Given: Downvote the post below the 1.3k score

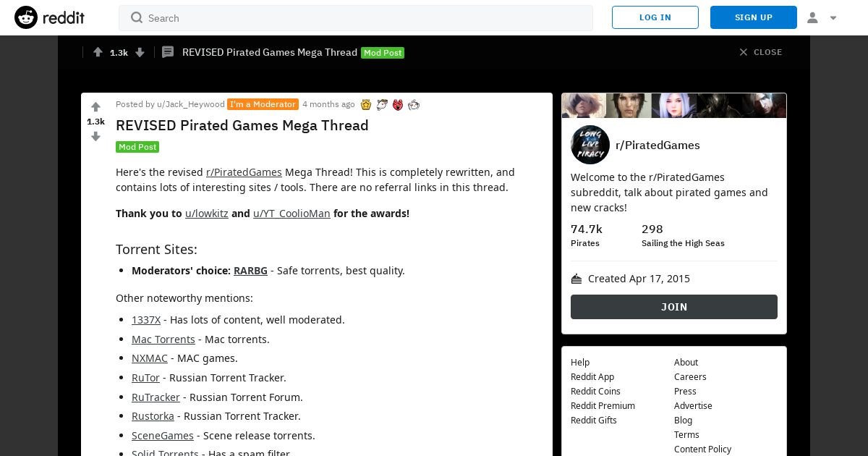Looking at the screenshot, I should (x=95, y=136).
